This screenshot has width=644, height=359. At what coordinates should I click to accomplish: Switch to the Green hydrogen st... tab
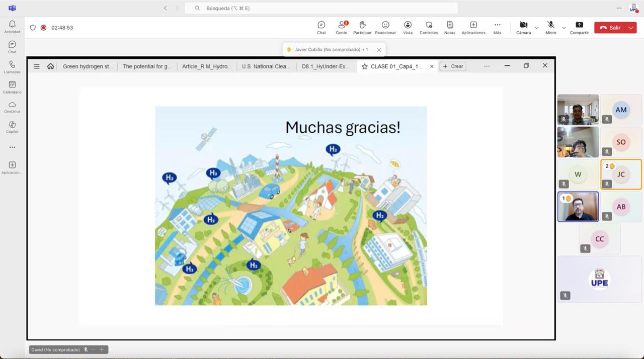(88, 66)
